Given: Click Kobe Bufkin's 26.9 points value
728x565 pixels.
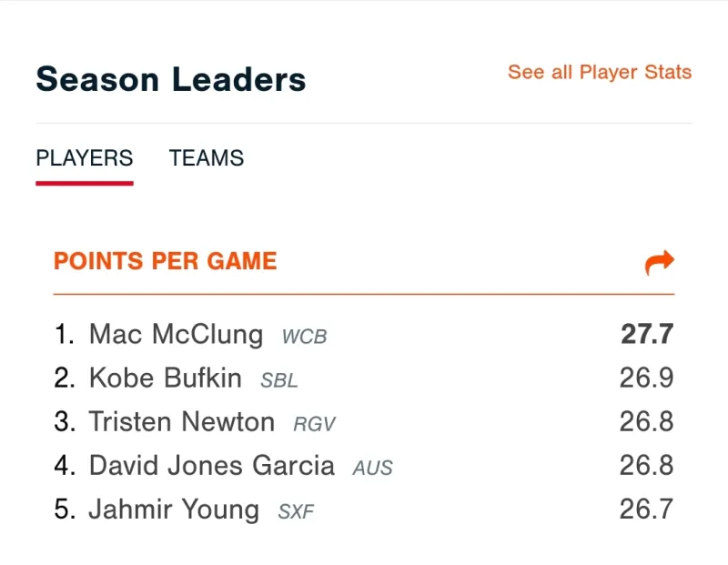Looking at the screenshot, I should [647, 378].
